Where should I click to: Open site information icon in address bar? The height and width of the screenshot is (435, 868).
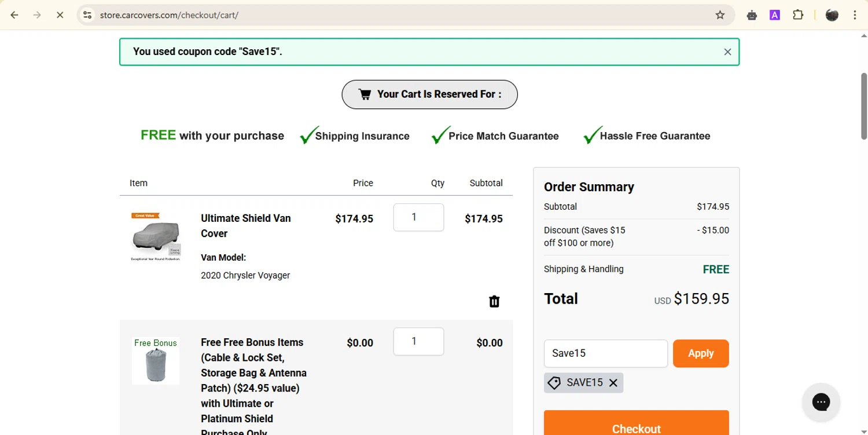pyautogui.click(x=87, y=15)
